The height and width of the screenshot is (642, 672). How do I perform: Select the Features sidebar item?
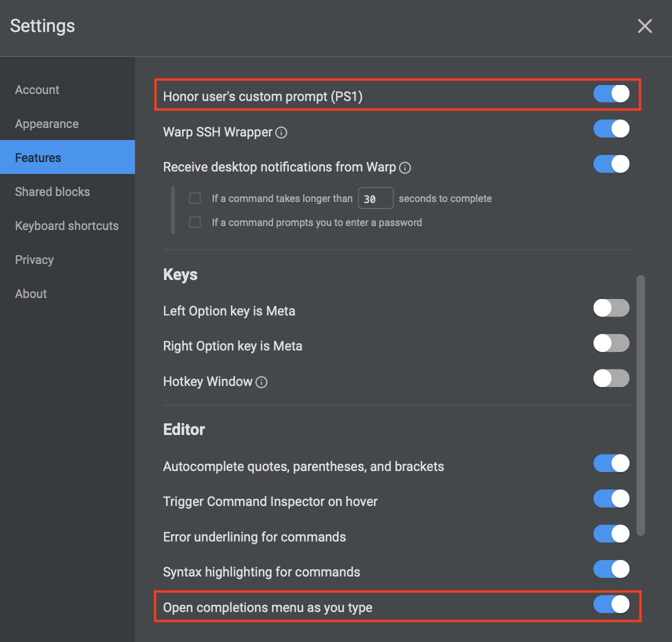[67, 157]
